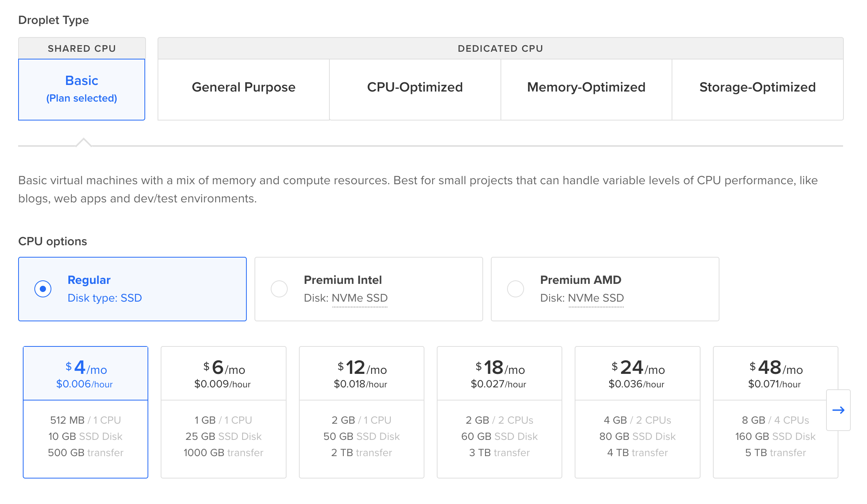Select the Premium AMD radio button
867x504 pixels.
coord(516,289)
